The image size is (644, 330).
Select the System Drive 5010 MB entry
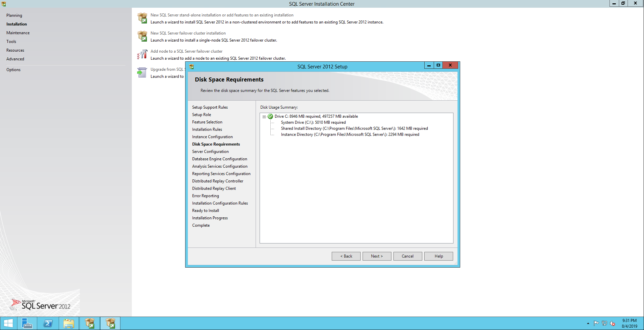313,122
